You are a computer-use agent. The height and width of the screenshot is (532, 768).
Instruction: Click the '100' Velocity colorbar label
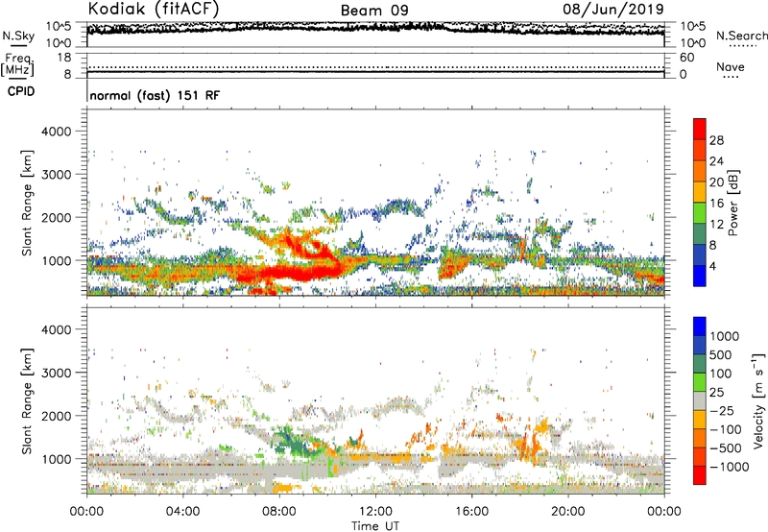coord(723,374)
